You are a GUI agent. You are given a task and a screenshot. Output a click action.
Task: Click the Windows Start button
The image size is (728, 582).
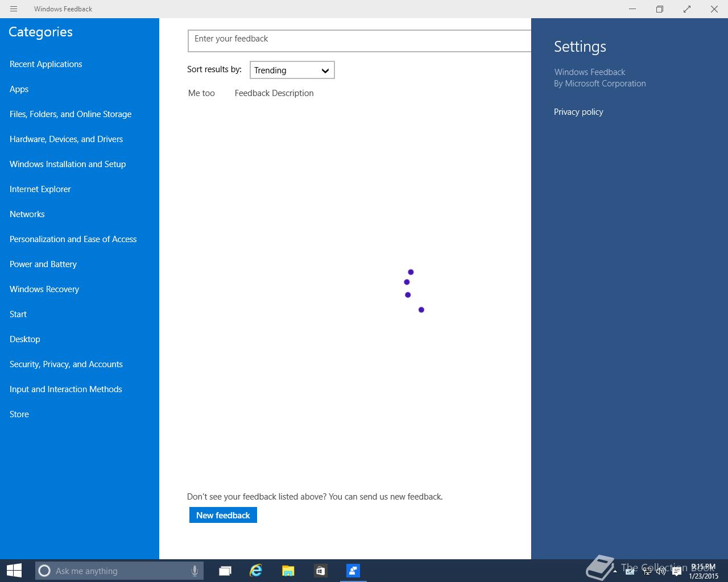[14, 571]
